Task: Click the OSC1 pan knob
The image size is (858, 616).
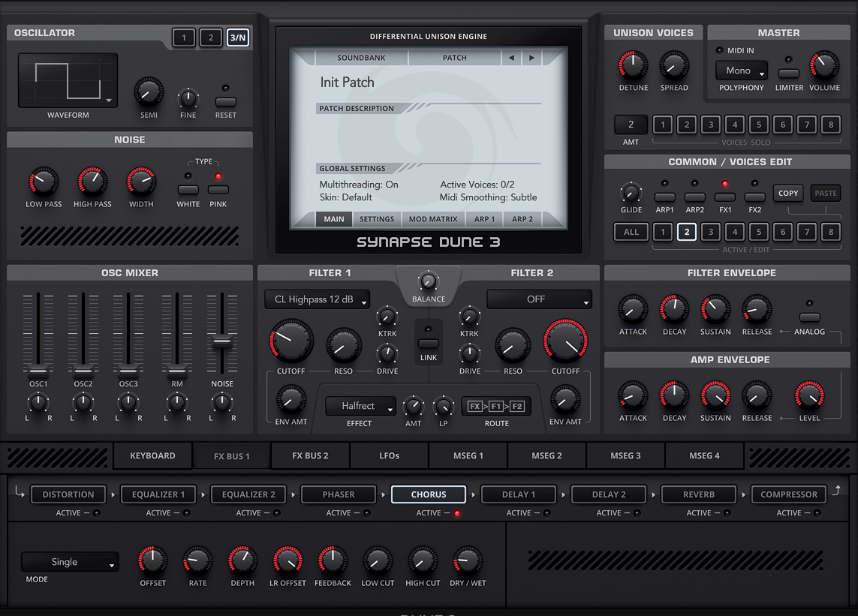Action: [38, 403]
